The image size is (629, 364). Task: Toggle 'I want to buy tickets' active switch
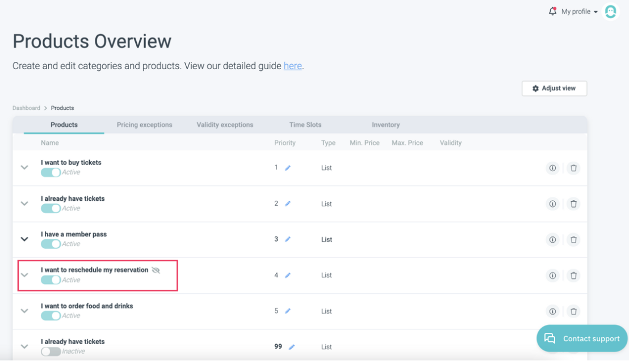point(51,172)
